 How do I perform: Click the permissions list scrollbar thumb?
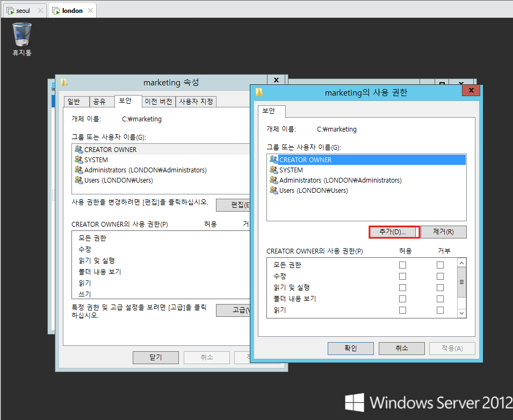[x=461, y=282]
